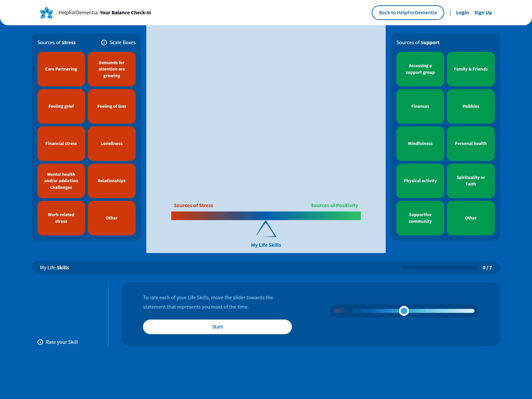Viewport: 532px width, 399px height.
Task: Click the My Life Skills section header
Action: click(55, 268)
